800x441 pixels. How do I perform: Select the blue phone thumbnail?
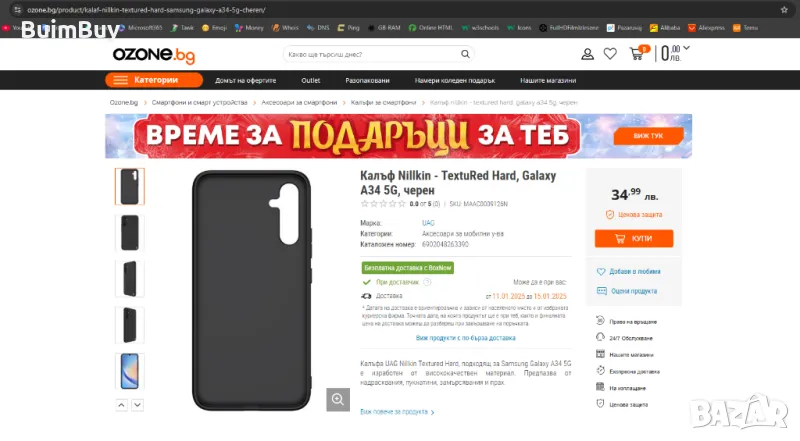click(130, 371)
